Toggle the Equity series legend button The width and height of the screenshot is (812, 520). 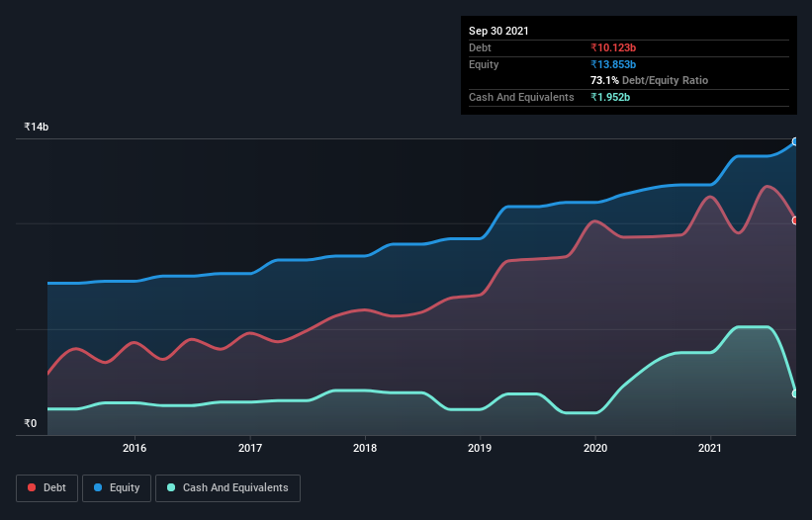[117, 488]
